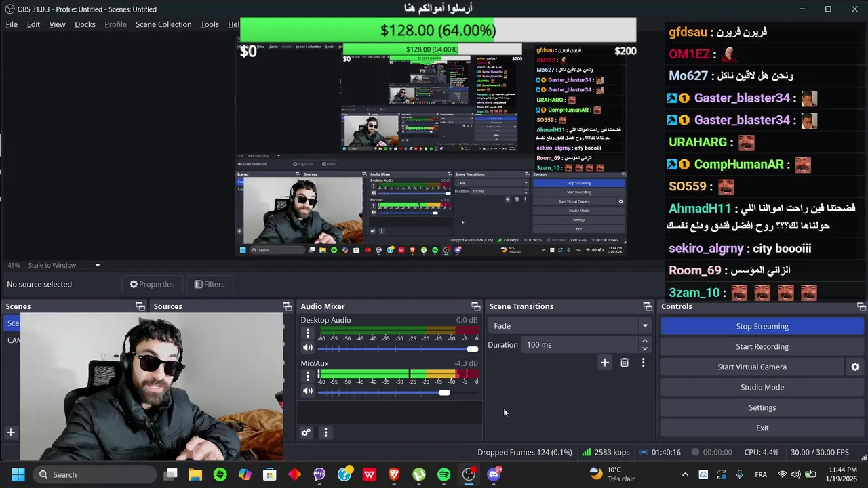
Task: Click the CPU: 4.4% status text
Action: [762, 452]
